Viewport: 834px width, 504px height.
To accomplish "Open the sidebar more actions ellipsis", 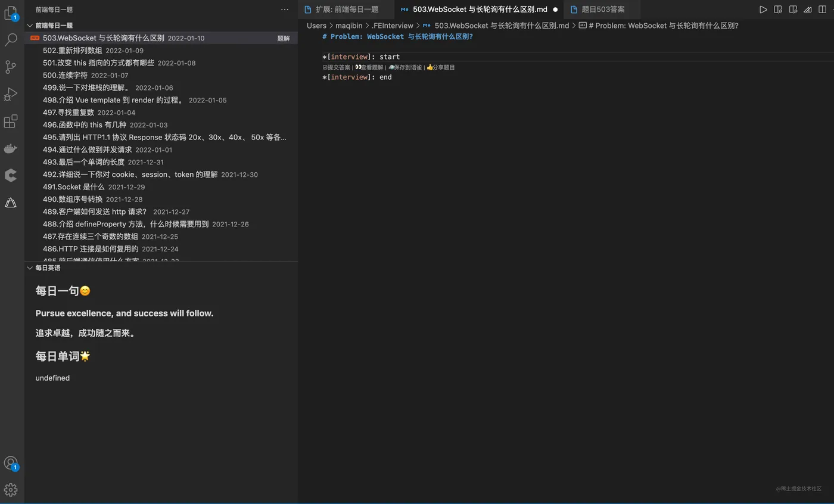I will pyautogui.click(x=285, y=10).
